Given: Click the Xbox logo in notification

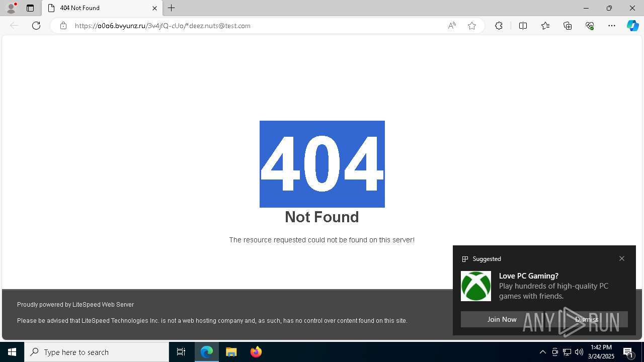Looking at the screenshot, I should click(x=476, y=286).
